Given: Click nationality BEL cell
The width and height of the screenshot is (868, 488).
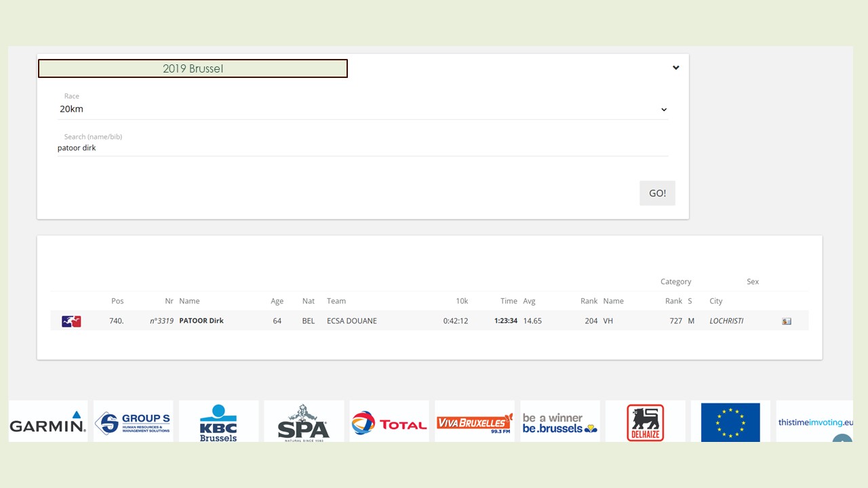Looking at the screenshot, I should pyautogui.click(x=309, y=321).
